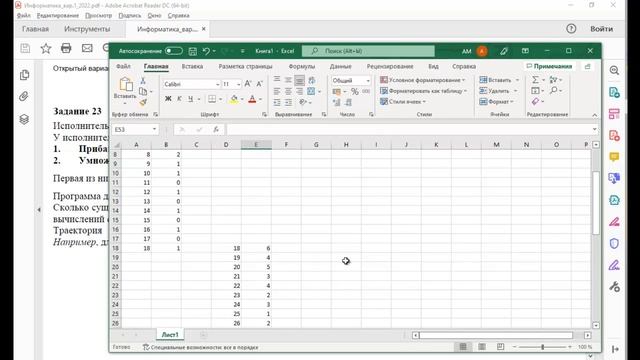
Task: Apply the red font color
Action: tap(252, 99)
